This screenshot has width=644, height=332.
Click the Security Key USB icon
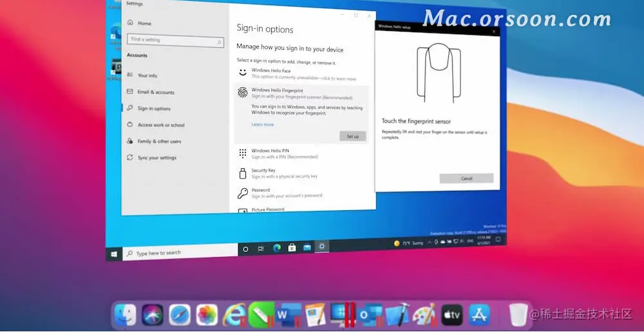[243, 173]
